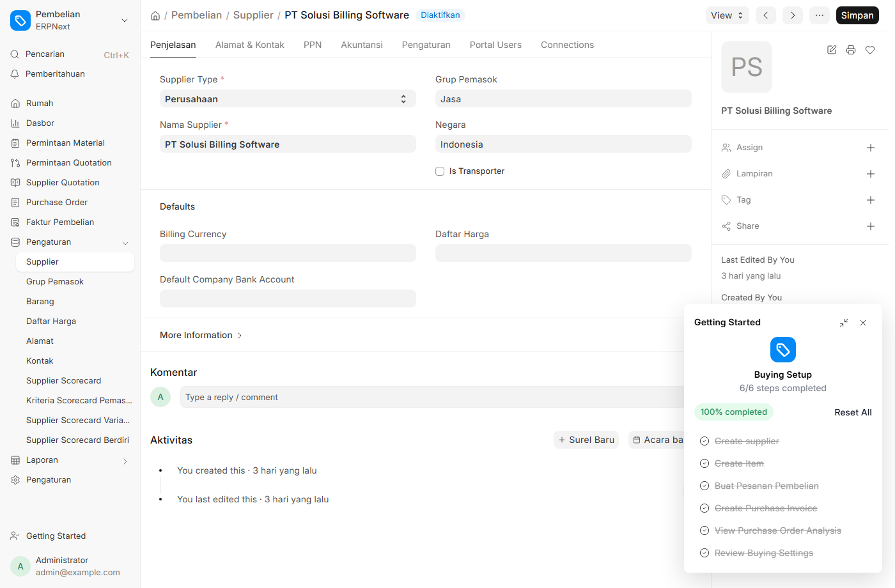Image resolution: width=895 pixels, height=588 pixels.
Task: Expand the Laporan sidebar group
Action: click(x=125, y=461)
